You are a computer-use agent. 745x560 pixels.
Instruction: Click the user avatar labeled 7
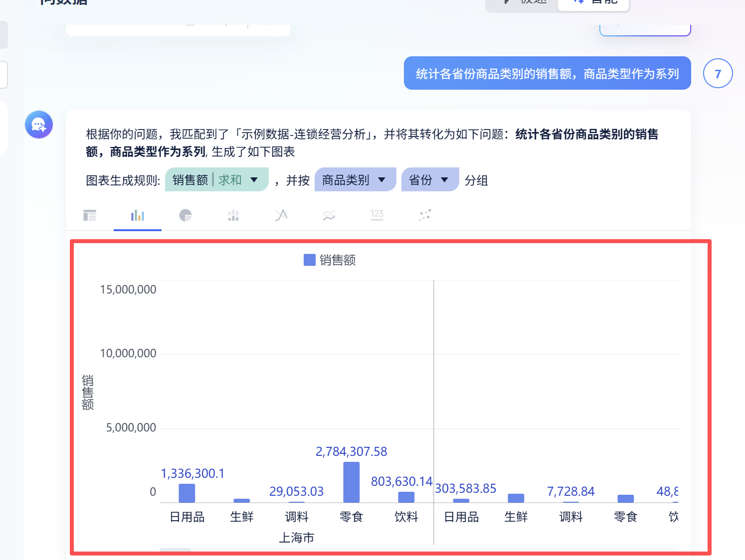point(718,74)
